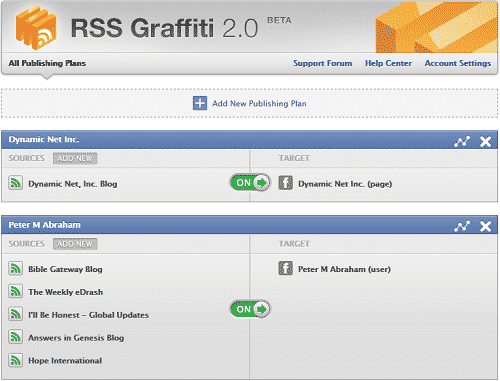Open statistics graph for Dynamic Net Inc. plan

click(462, 142)
